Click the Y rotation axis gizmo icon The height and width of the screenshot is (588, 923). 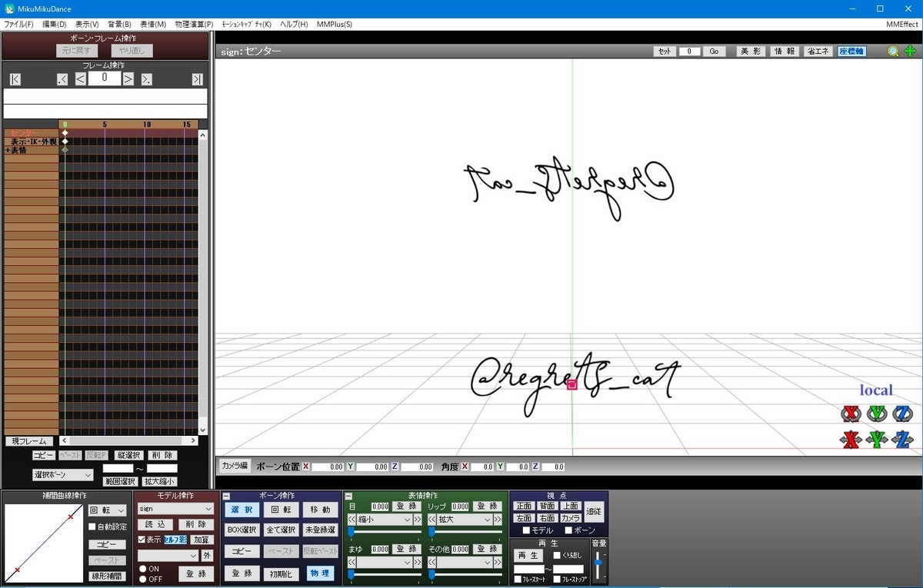(x=877, y=414)
